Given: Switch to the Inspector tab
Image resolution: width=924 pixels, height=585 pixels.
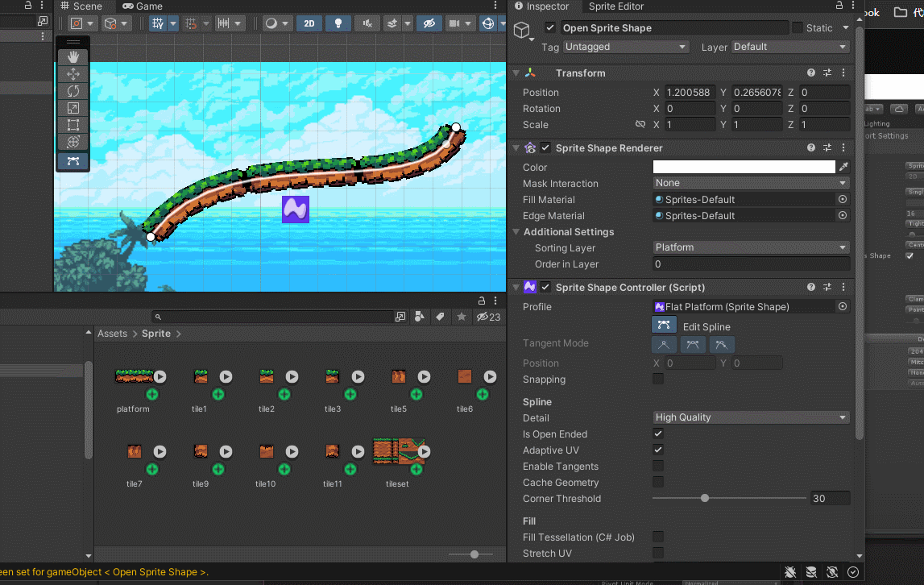Looking at the screenshot, I should tap(541, 6).
